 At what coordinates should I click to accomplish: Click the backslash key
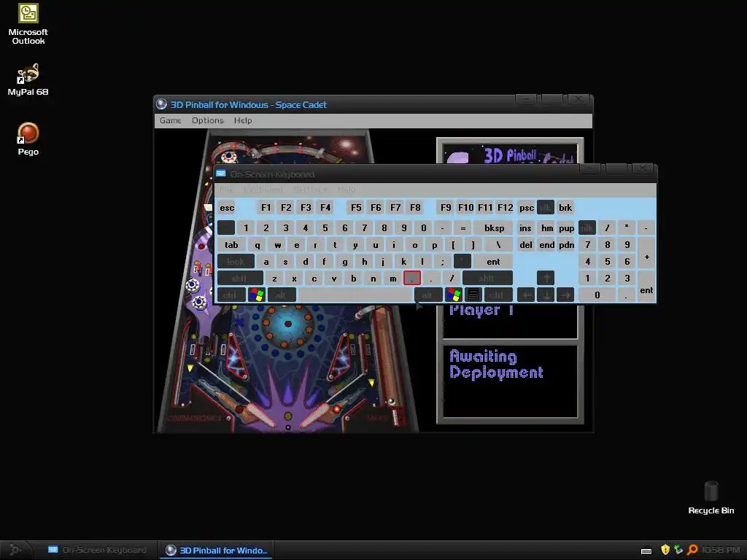[498, 245]
